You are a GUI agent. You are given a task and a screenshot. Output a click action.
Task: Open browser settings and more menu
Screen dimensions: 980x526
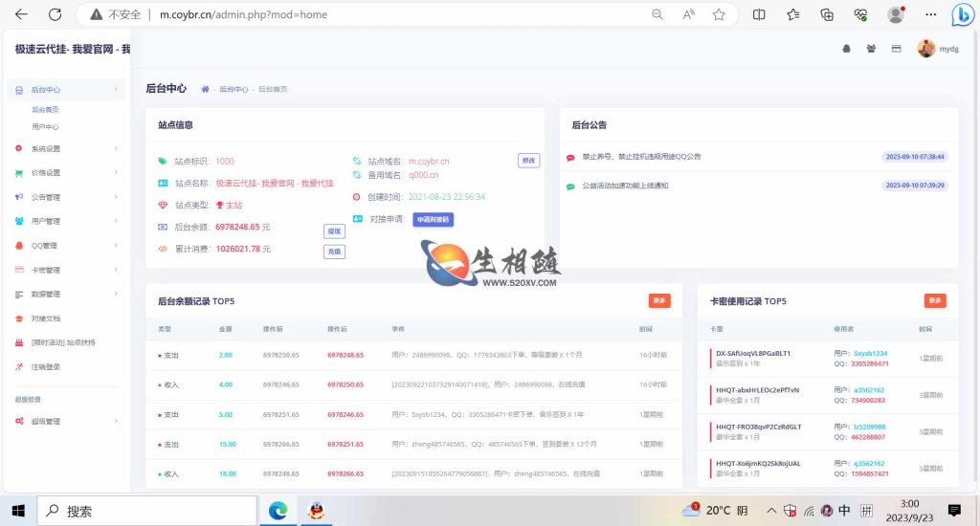930,14
